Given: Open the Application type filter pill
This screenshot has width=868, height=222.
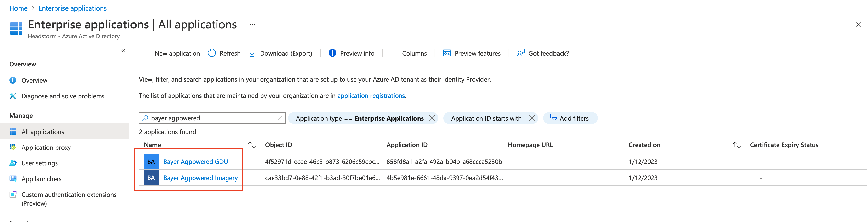Looking at the screenshot, I should [x=360, y=118].
